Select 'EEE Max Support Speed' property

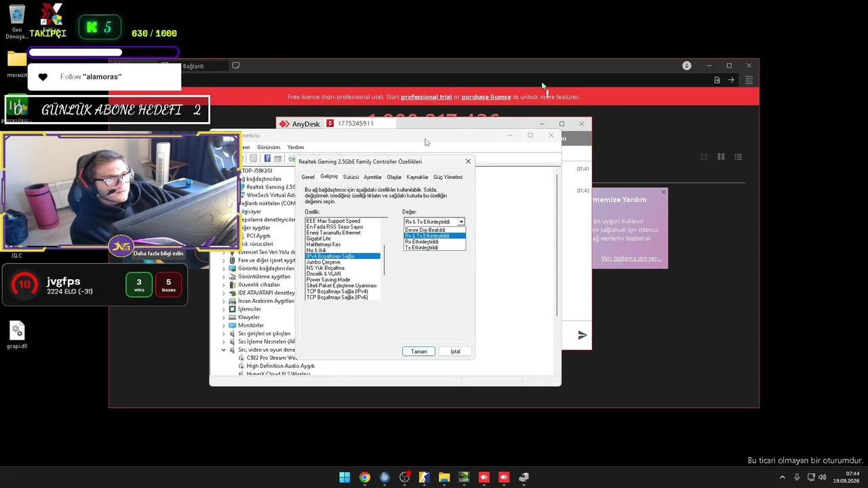point(343,221)
